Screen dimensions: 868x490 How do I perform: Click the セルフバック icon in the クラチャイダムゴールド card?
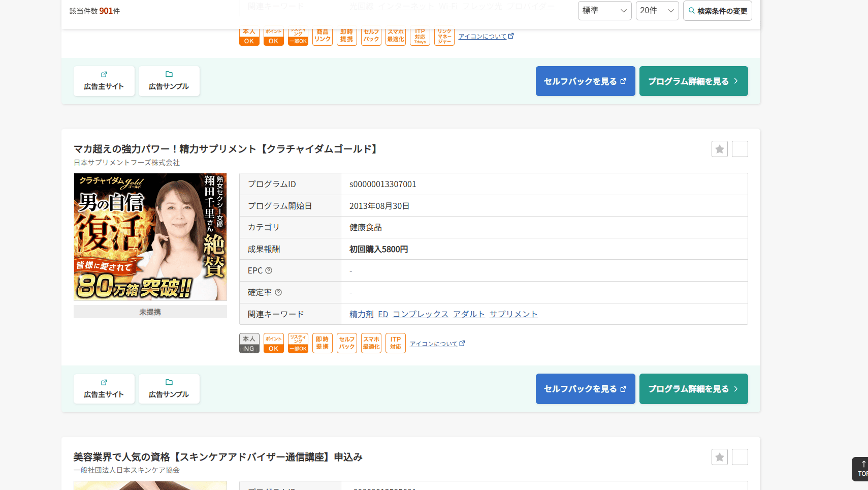click(347, 343)
